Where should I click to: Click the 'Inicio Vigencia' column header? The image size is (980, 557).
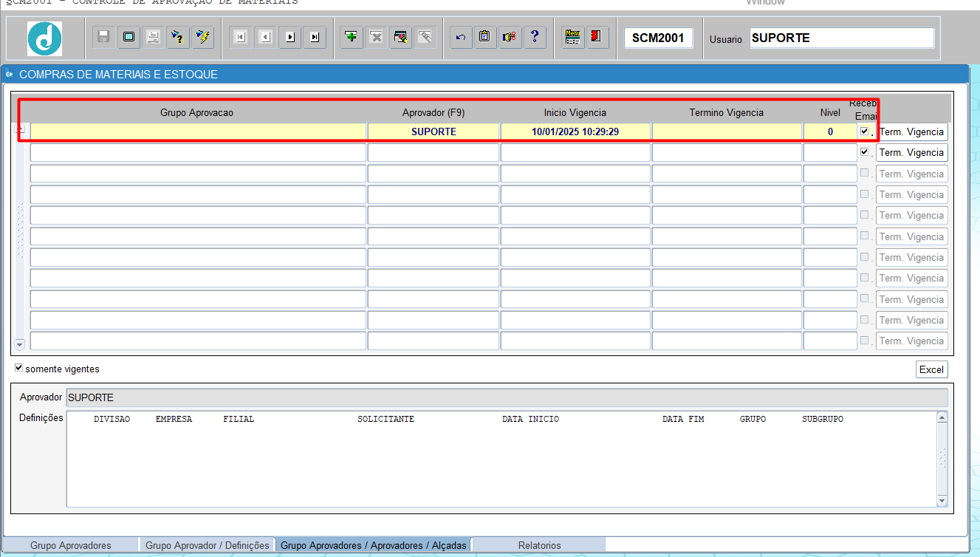(x=575, y=112)
